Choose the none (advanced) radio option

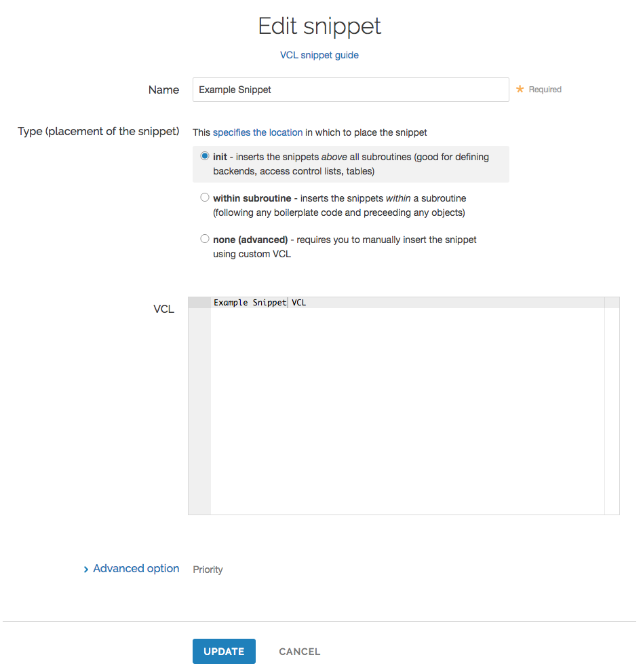(x=205, y=239)
